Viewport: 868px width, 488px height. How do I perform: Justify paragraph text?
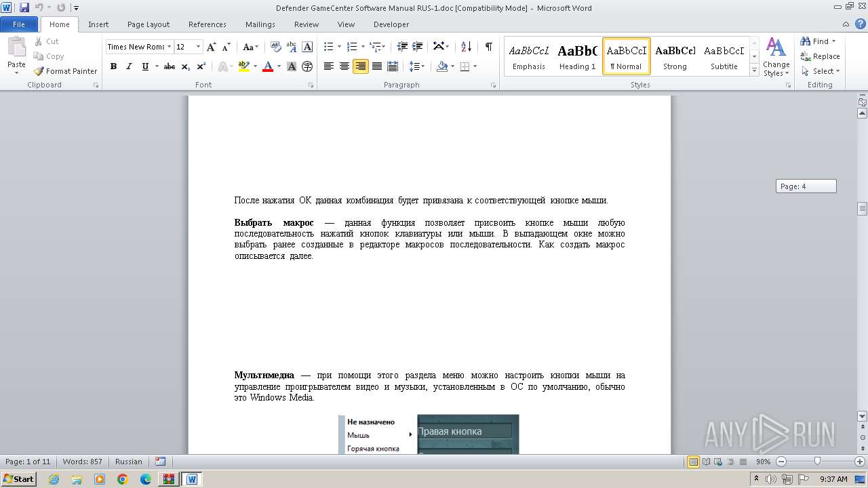click(376, 66)
